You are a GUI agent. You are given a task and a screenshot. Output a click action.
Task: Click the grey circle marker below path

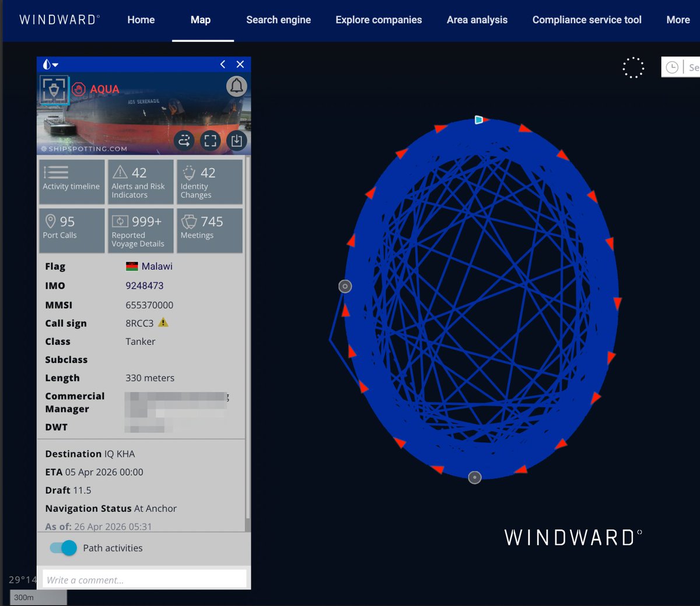coord(475,478)
